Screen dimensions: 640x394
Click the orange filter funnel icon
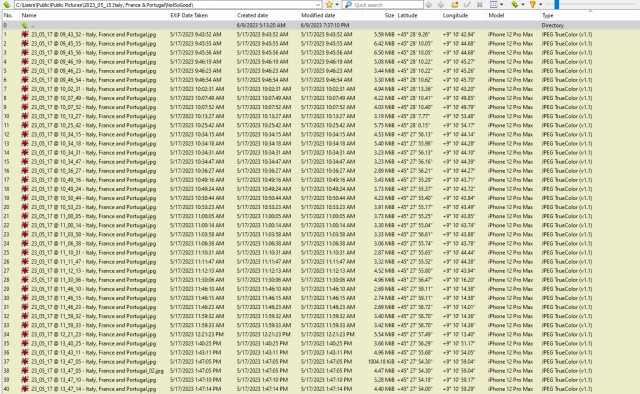[533, 5]
